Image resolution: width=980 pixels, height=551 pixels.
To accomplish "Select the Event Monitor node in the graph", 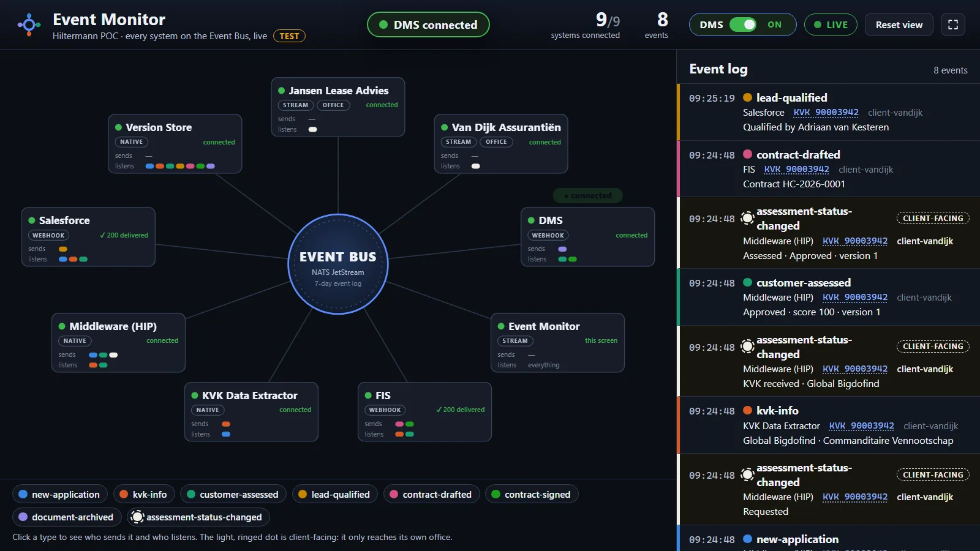I will [558, 343].
